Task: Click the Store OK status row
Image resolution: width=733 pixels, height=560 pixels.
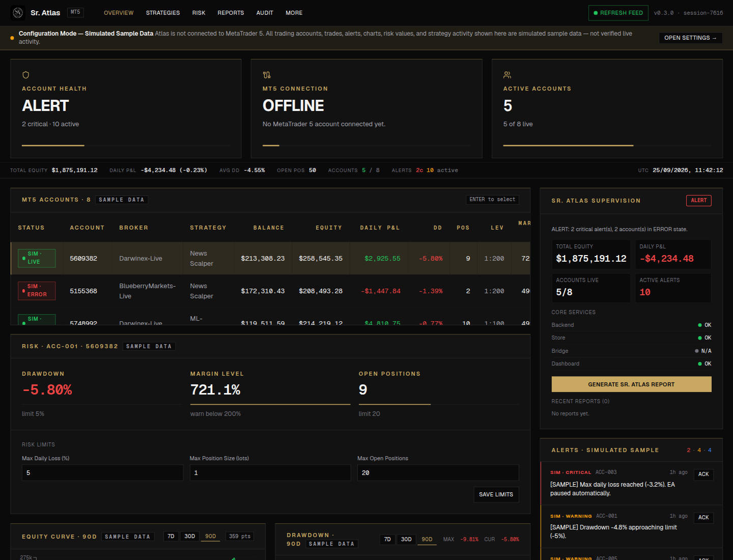Action: tap(631, 338)
